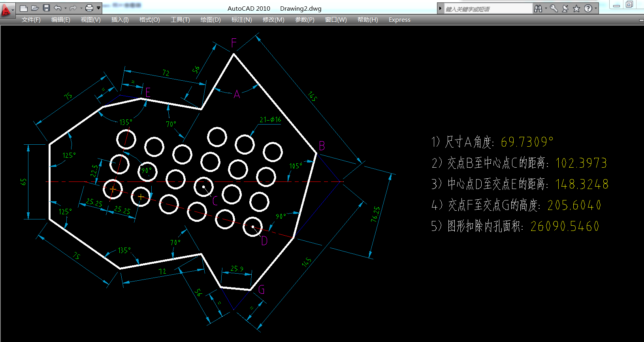Open the 编辑(E) menu
This screenshot has height=342, width=644.
(61, 20)
